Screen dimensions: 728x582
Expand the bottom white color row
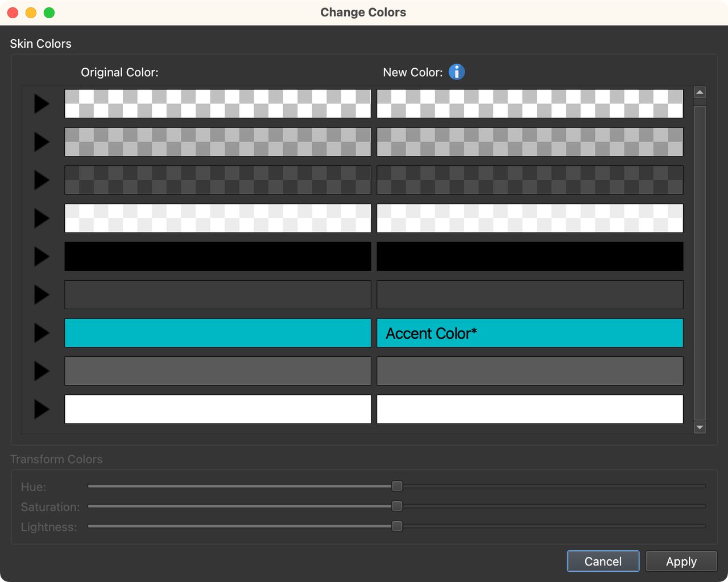point(41,409)
